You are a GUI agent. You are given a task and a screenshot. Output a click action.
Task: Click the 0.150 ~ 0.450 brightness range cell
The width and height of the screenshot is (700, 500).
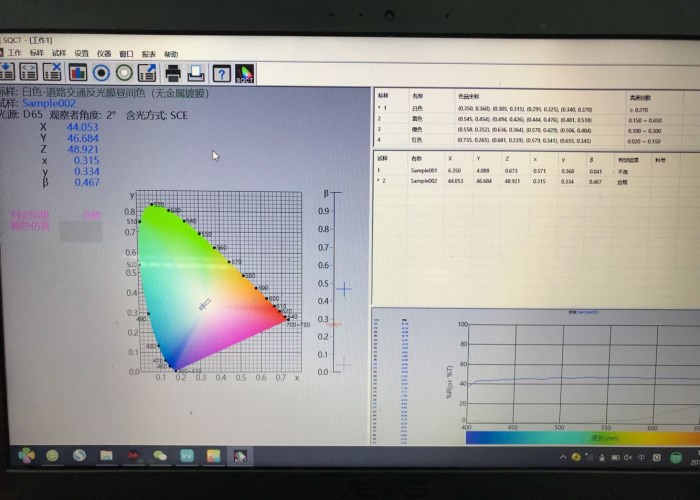pos(645,121)
